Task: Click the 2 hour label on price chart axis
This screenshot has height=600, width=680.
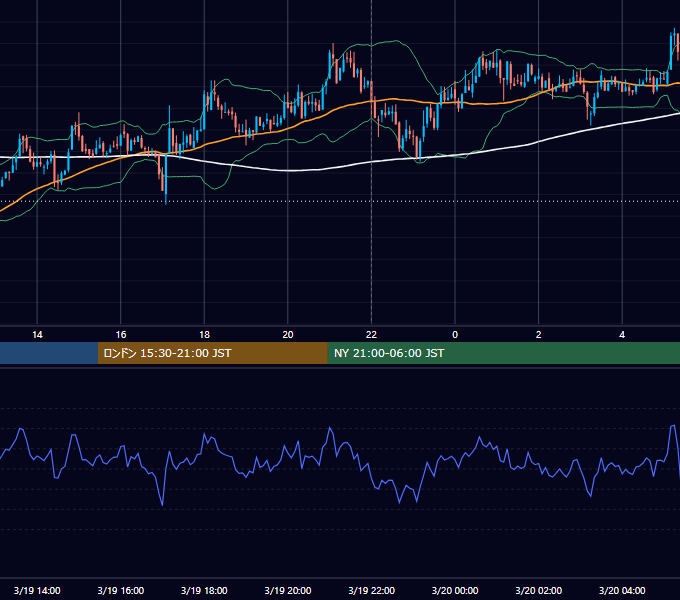Action: (x=539, y=335)
